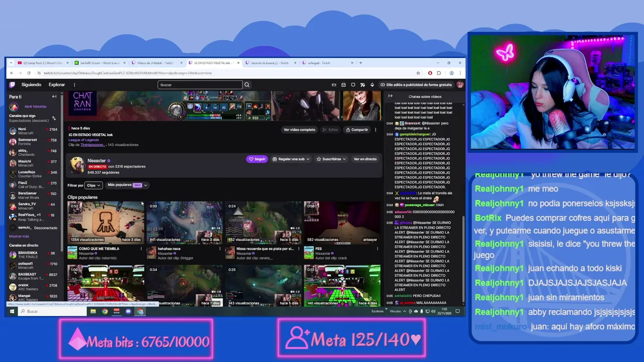Viewport: 644px width, 362px height.
Task: Expand Mostrar más followed channels
Action: (19, 236)
